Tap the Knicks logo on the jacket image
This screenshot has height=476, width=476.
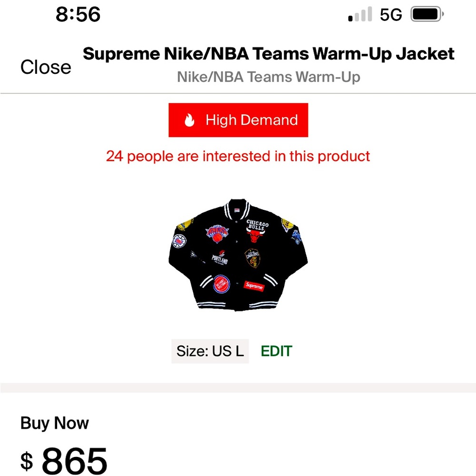point(217,233)
